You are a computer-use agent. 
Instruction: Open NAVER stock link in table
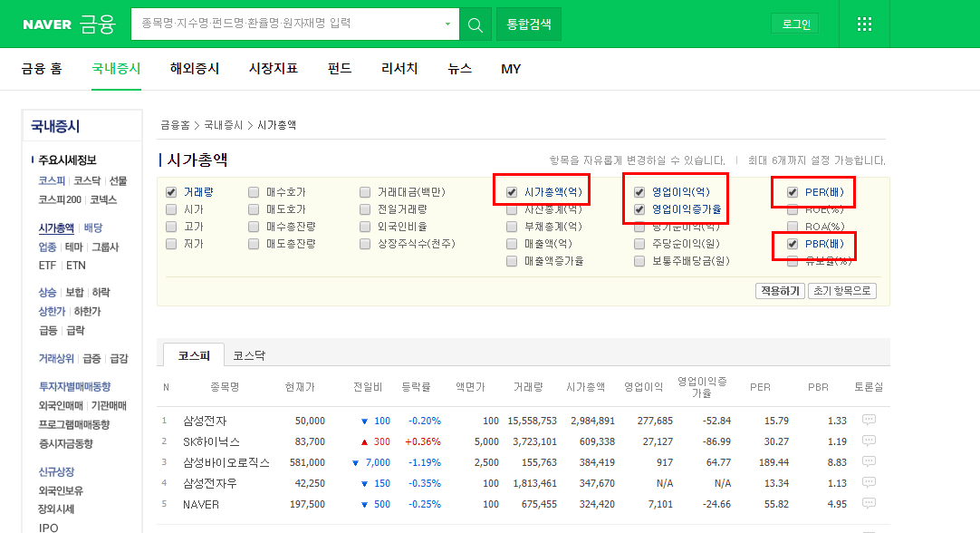pos(201,504)
